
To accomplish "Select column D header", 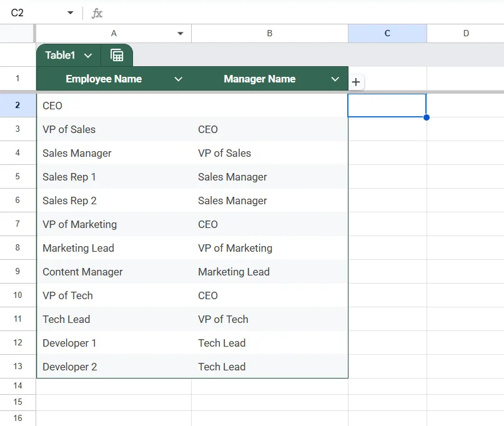I will pos(466,34).
